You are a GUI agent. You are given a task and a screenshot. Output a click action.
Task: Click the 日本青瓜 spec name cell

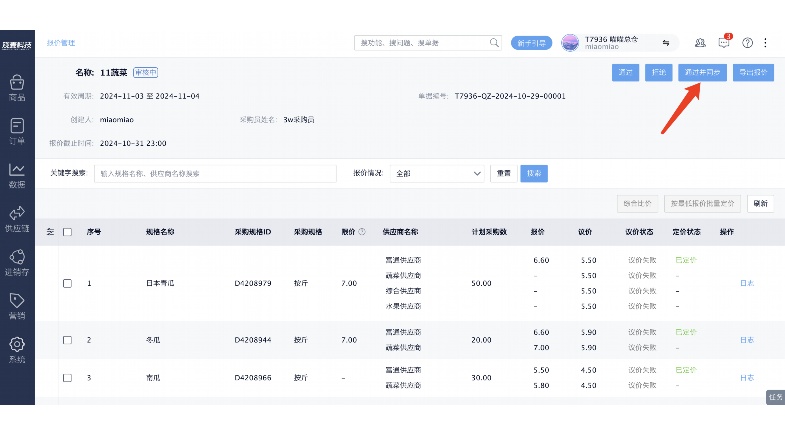pos(160,283)
